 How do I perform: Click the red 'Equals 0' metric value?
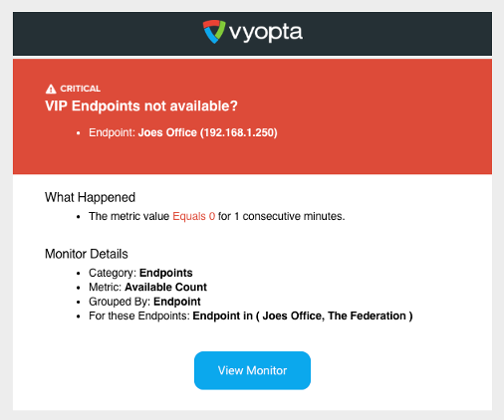(x=194, y=216)
